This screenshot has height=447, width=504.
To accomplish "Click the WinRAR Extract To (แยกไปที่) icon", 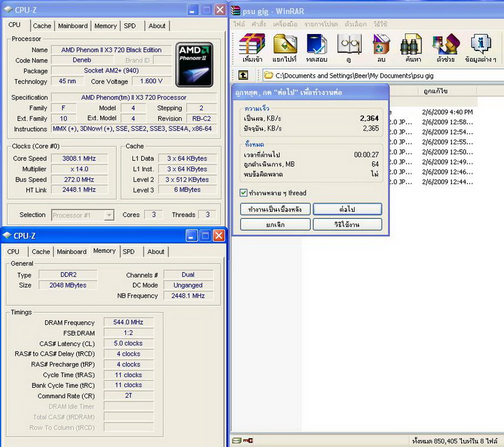I will 285,47.
